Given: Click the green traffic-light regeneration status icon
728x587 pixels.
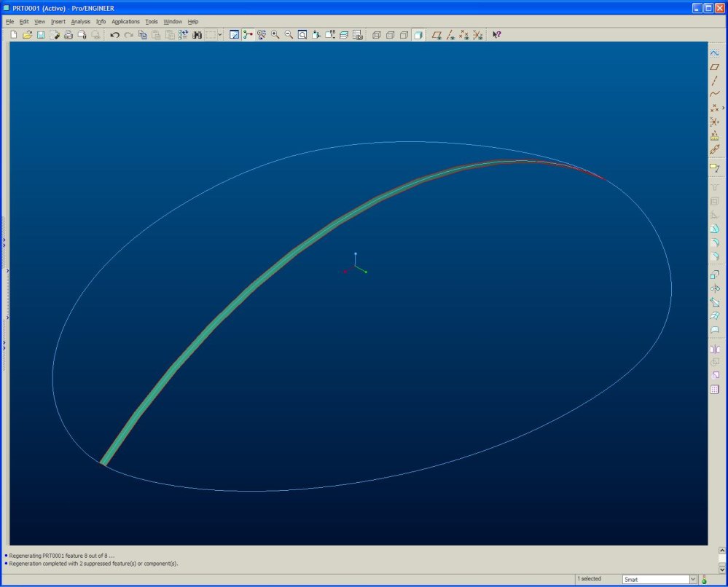Looking at the screenshot, I should point(704,579).
